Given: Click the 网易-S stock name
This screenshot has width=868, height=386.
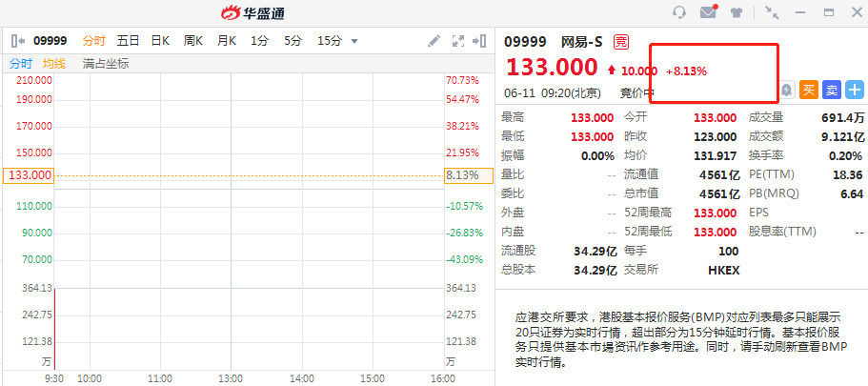Looking at the screenshot, I should click(582, 42).
